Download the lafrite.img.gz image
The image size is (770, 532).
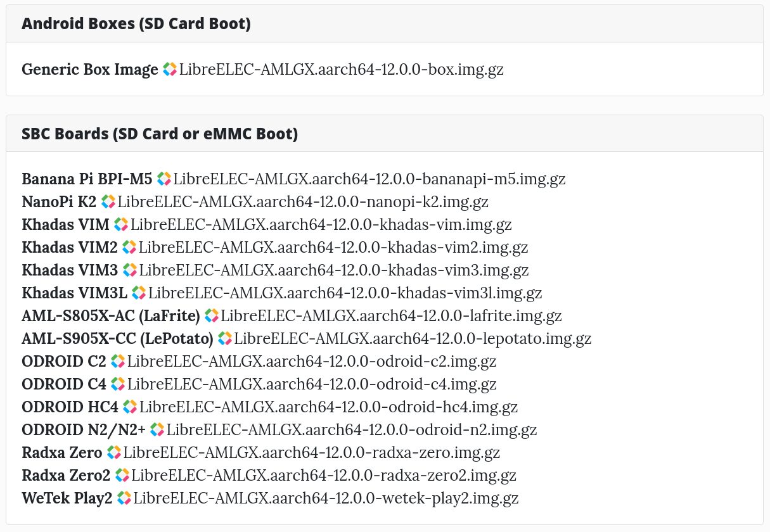[391, 316]
